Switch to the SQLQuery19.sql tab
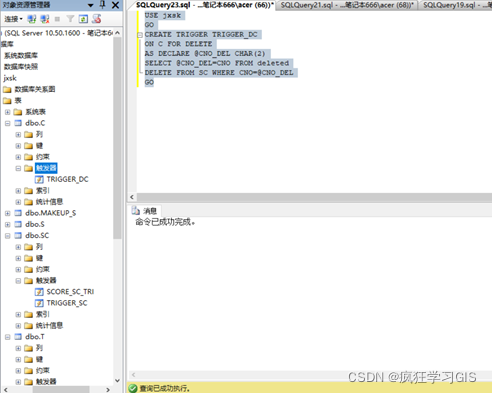 (455, 5)
